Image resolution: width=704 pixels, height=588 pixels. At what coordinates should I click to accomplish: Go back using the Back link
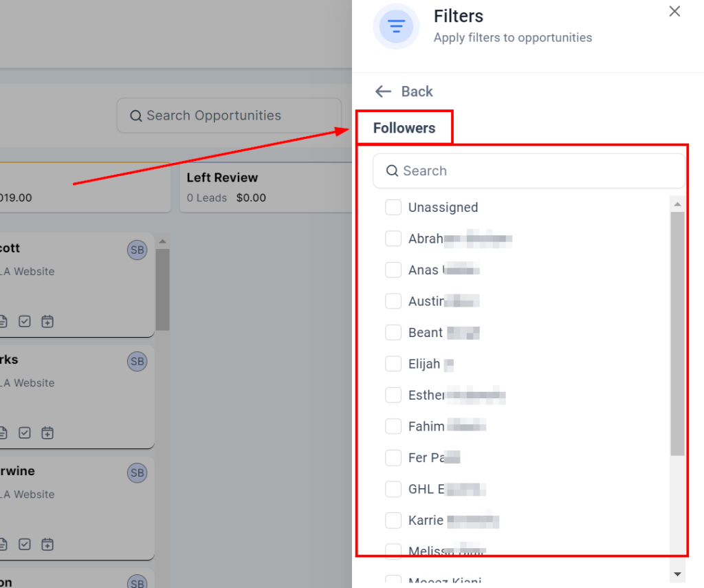click(417, 91)
